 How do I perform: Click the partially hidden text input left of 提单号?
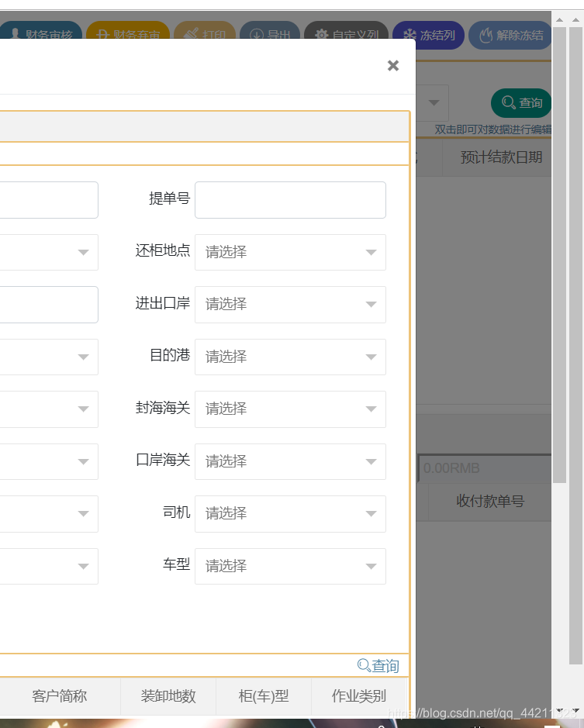pos(49,200)
